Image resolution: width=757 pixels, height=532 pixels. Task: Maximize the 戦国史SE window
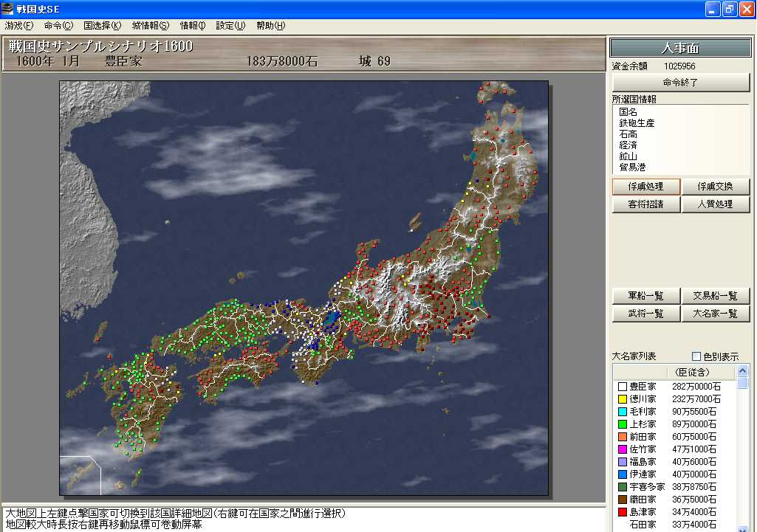click(730, 9)
